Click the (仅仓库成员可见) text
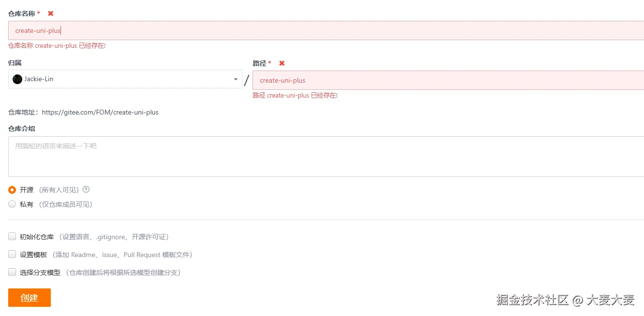 click(65, 204)
